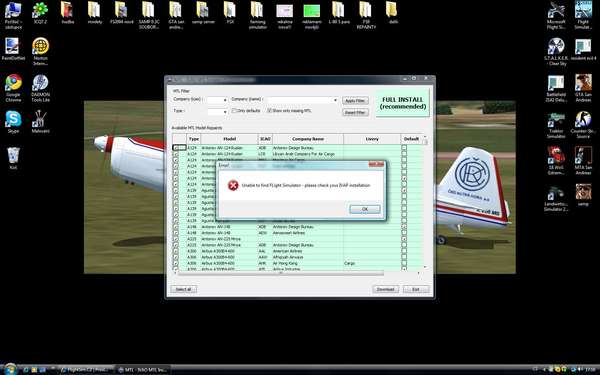
Task: Open the ICQ desktop icon
Action: point(40,13)
